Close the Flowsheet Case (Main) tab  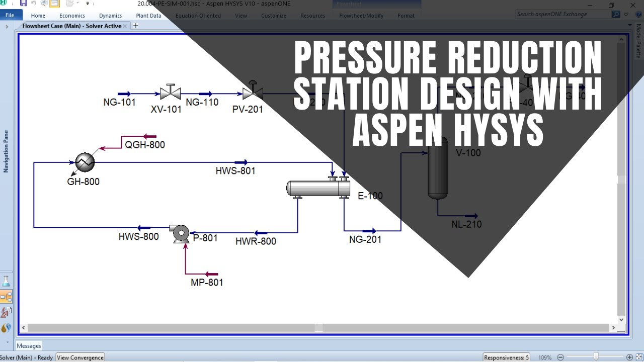125,26
